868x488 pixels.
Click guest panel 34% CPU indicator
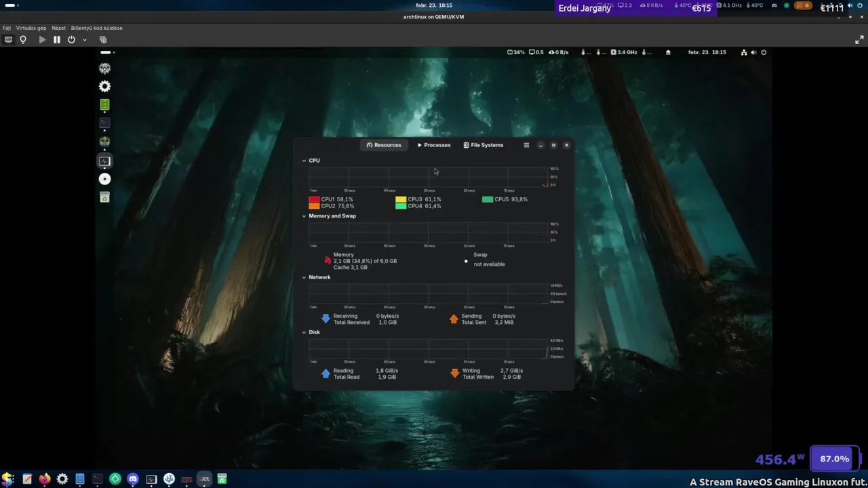pyautogui.click(x=516, y=52)
